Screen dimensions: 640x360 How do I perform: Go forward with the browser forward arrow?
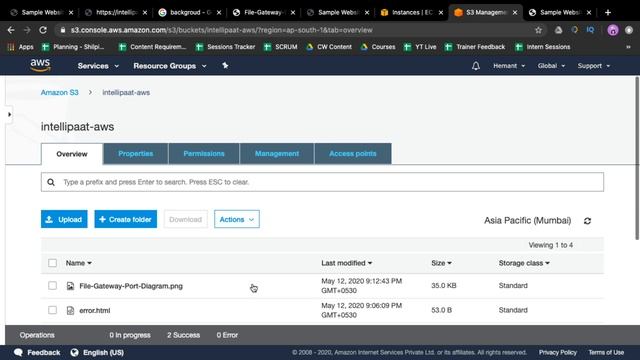coord(27,30)
